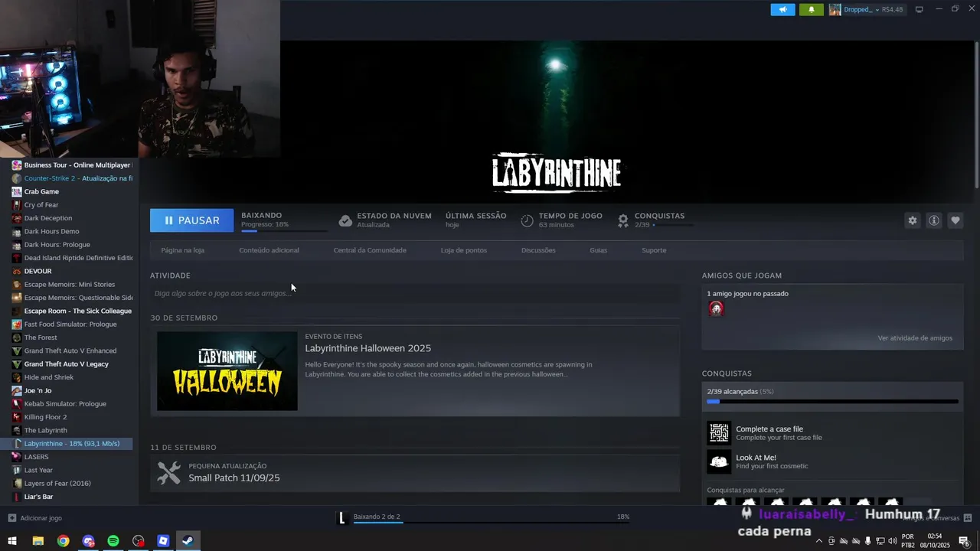The width and height of the screenshot is (980, 551).
Task: Select Grand Theft Auto V Enhanced
Action: pos(72,350)
